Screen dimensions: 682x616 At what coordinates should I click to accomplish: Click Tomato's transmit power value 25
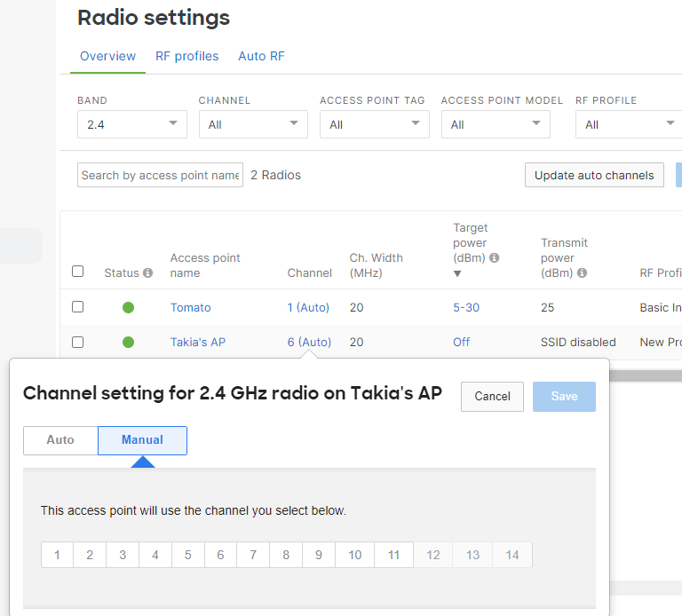(x=548, y=307)
